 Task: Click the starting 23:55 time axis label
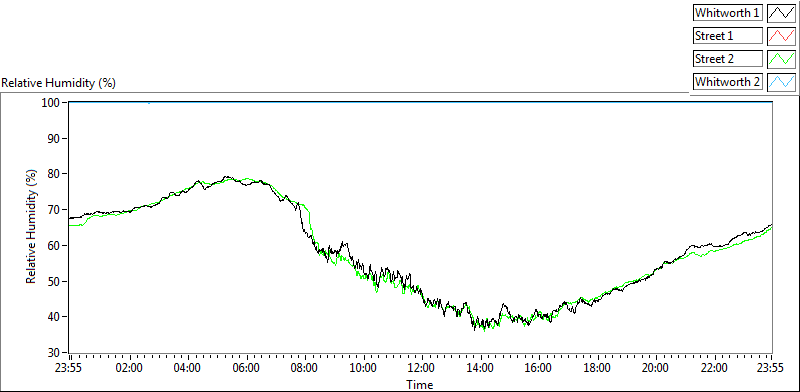point(69,368)
